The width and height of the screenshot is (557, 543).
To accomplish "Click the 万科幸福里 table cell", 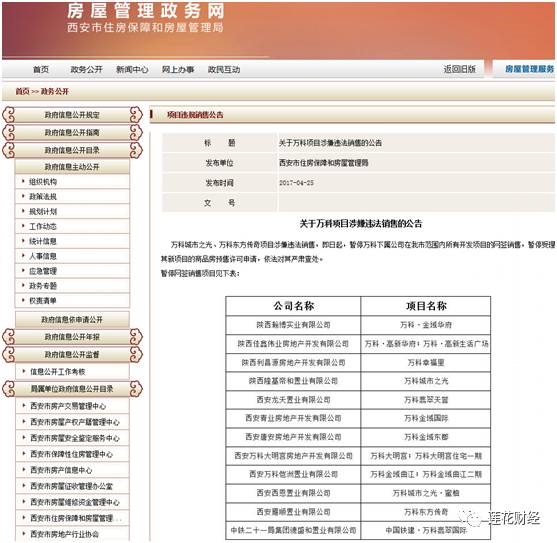I will 426,362.
